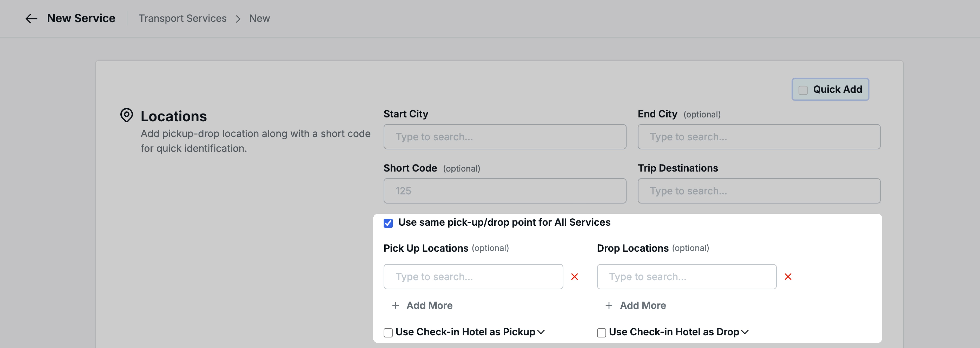Open the Start City search dropdown

coord(504,137)
